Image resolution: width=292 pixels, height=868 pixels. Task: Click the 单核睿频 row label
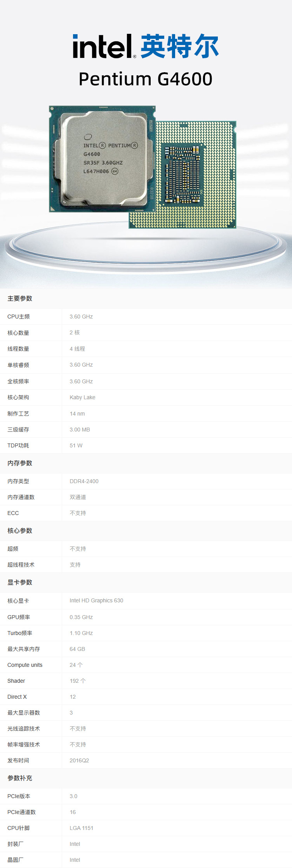[x=18, y=365]
